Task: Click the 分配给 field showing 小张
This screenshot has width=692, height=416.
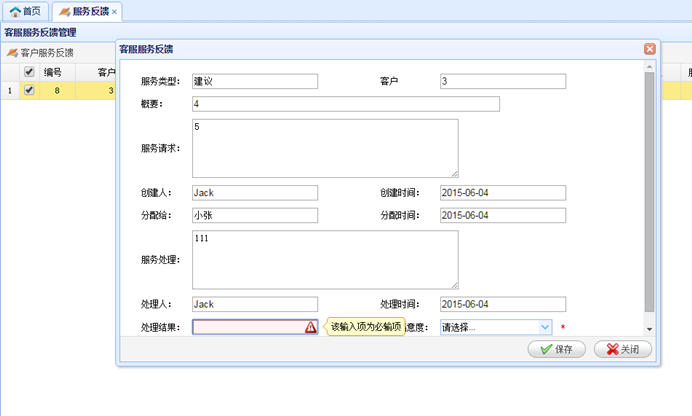Action: tap(255, 215)
